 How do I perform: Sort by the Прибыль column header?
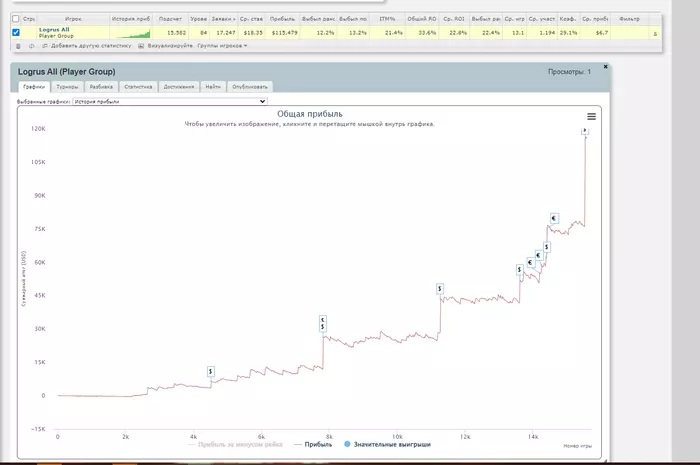coord(283,19)
